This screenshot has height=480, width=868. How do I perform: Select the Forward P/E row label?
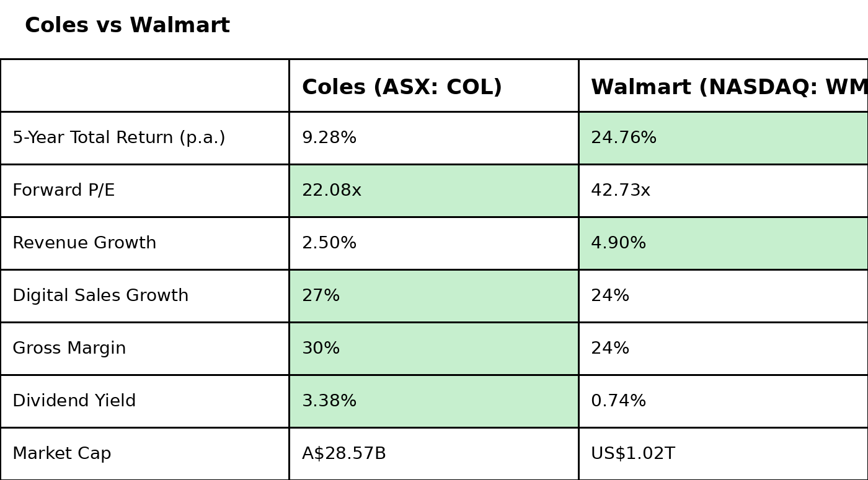pos(64,191)
